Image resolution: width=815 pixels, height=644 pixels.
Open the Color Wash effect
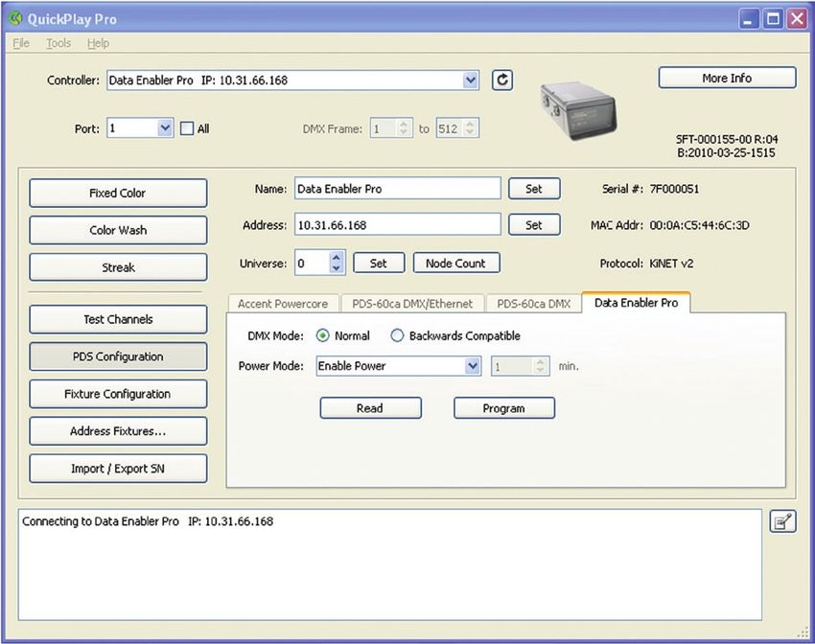click(118, 230)
